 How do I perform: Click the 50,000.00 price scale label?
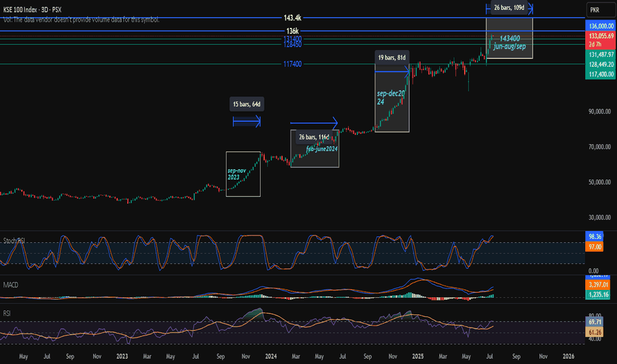(600, 182)
